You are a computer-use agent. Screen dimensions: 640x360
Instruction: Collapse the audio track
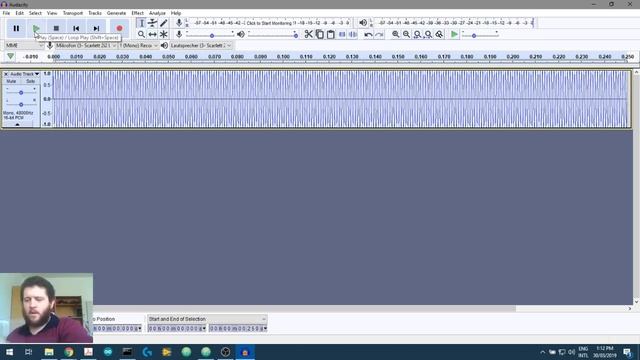click(x=17, y=124)
